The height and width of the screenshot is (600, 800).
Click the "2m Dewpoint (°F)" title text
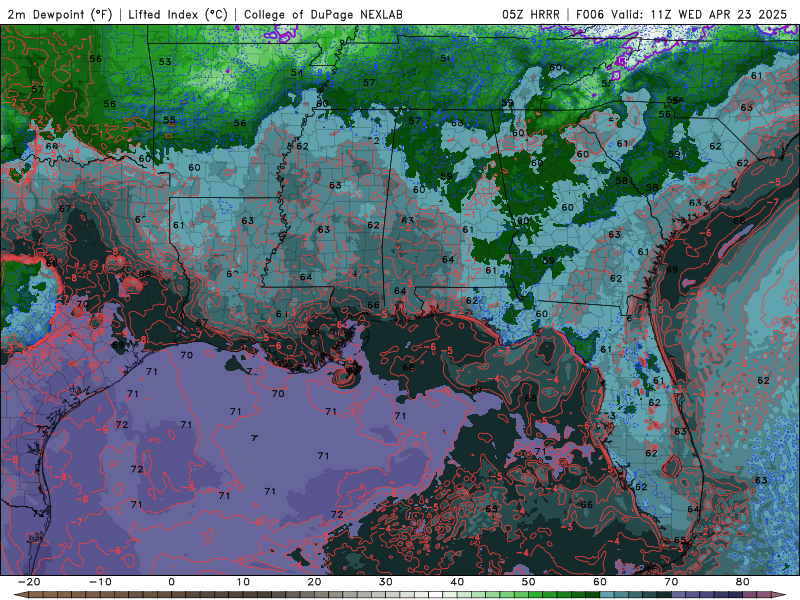tap(60, 15)
